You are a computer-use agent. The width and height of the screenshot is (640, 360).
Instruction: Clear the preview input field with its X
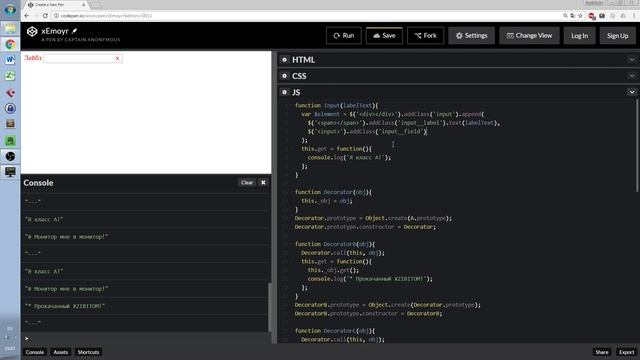click(x=118, y=58)
